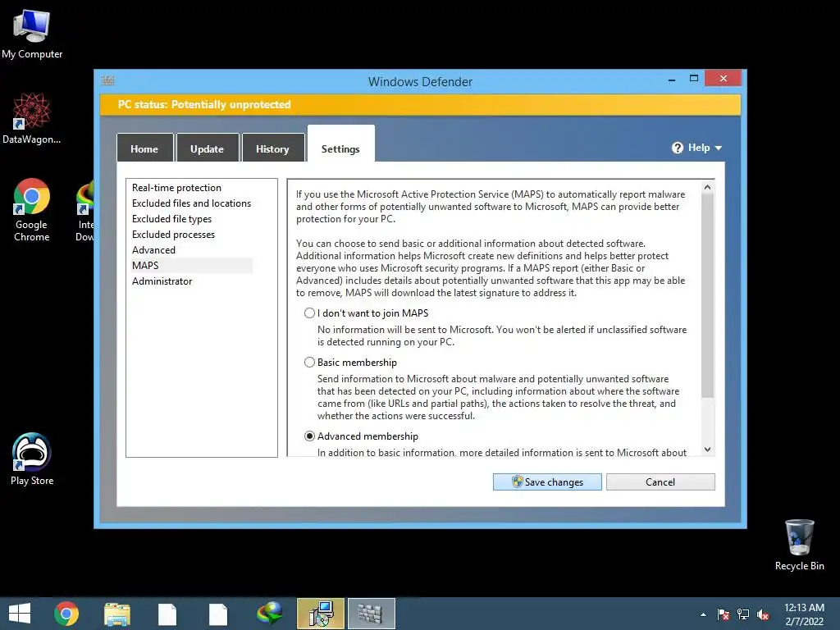Screen dimensions: 840x630
Task: Open the Recycle Bin desktop icon
Action: pyautogui.click(x=799, y=545)
